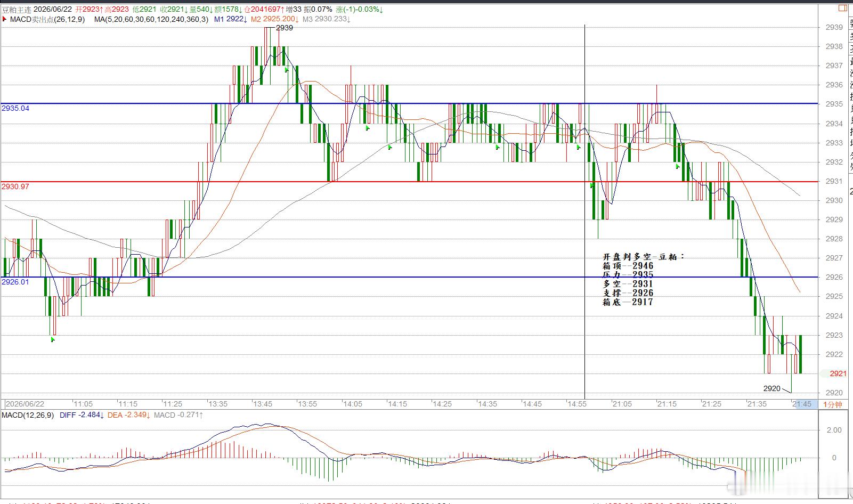
Task: Click the 2939 high price label
Action: (x=285, y=28)
